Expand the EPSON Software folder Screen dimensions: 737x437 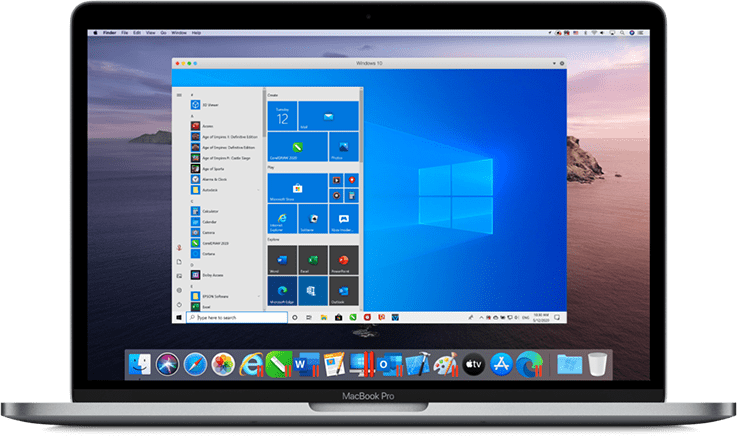coord(259,297)
